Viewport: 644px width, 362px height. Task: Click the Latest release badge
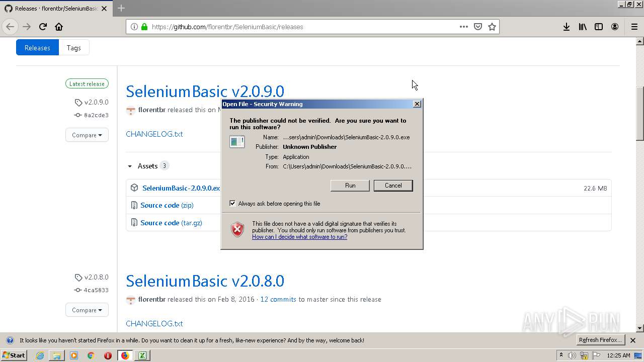coord(87,84)
